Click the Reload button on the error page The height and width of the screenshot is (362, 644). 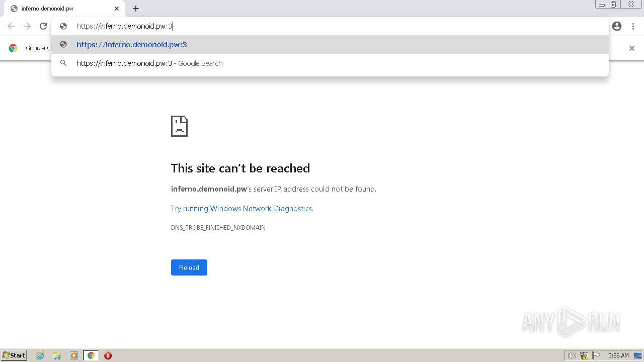[189, 267]
